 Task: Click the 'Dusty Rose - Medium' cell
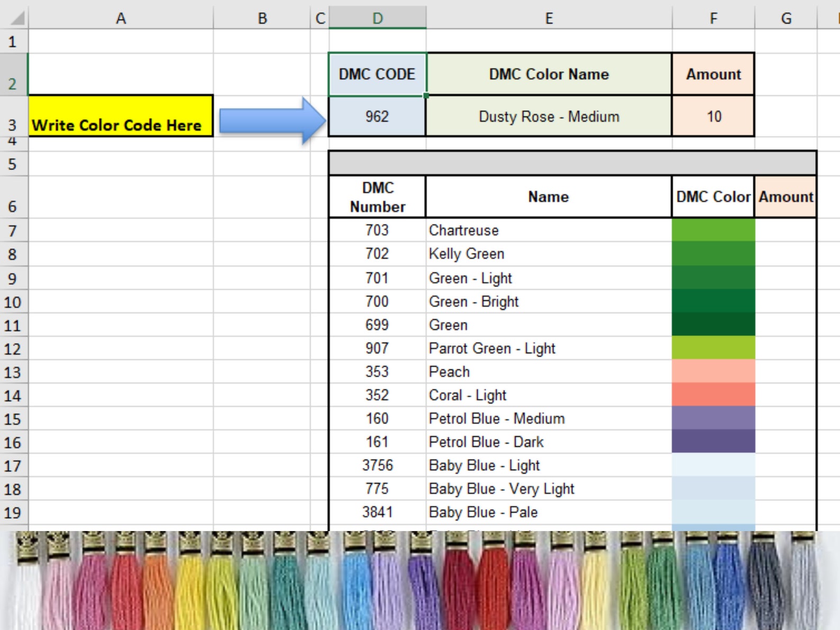point(549,116)
